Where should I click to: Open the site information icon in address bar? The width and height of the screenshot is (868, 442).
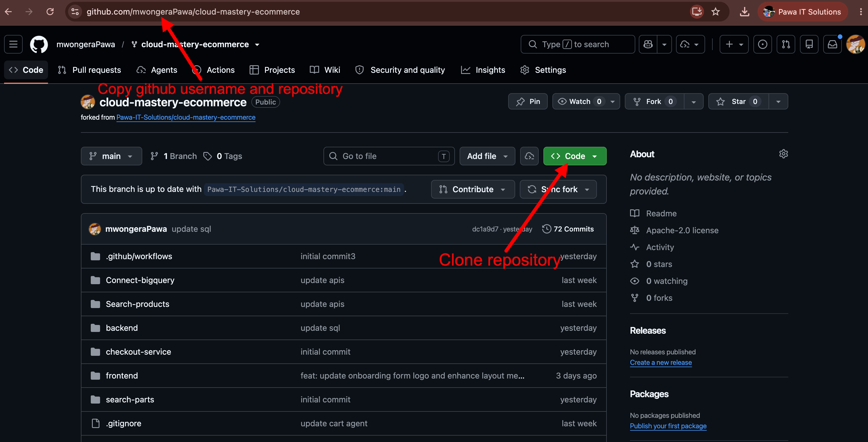tap(75, 12)
